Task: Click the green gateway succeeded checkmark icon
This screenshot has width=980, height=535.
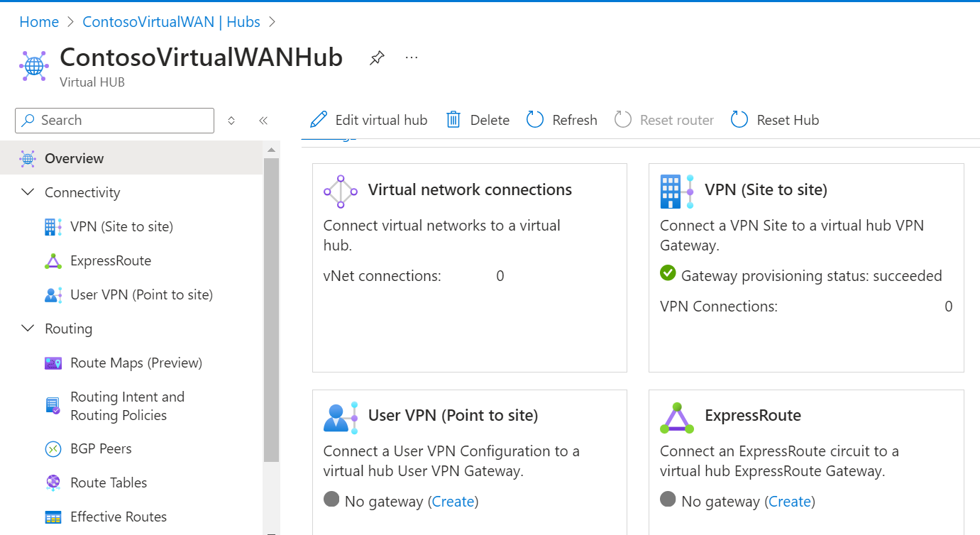Action: pos(668,273)
